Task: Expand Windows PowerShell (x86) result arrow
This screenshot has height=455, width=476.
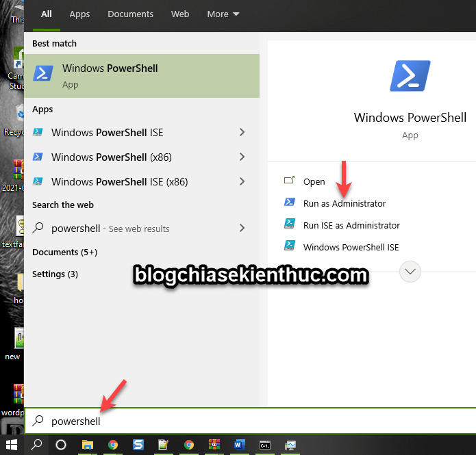Action: tap(242, 157)
